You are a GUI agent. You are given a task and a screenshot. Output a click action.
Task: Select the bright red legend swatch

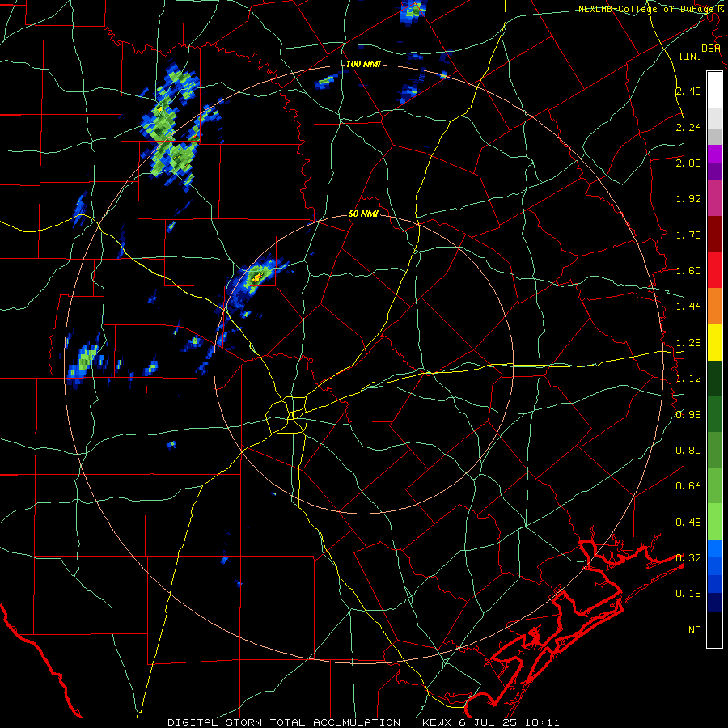point(714,270)
